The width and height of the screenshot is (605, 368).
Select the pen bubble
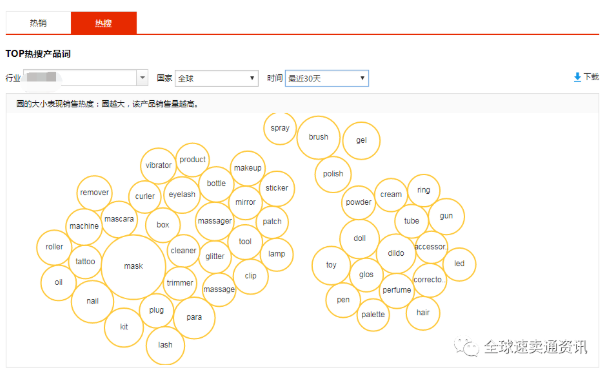click(x=343, y=300)
